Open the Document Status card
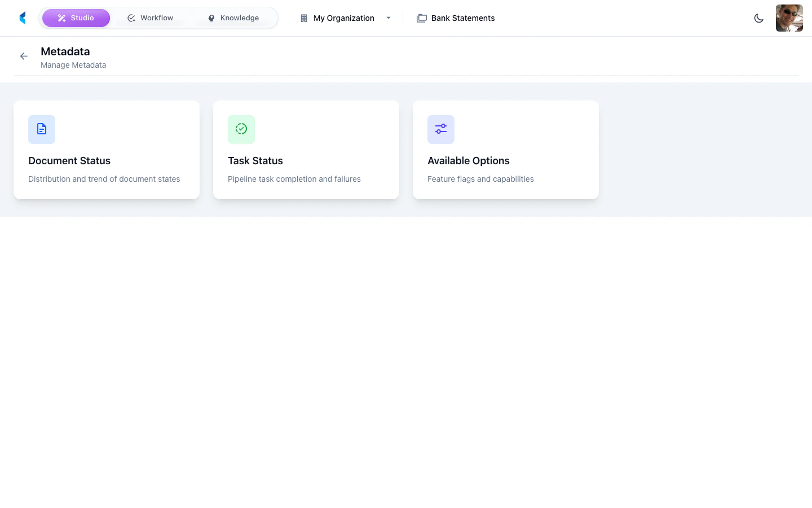 coord(106,150)
